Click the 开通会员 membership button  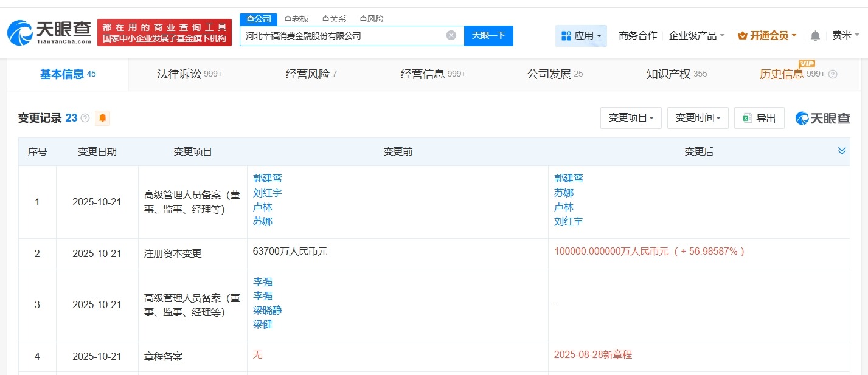pos(766,36)
